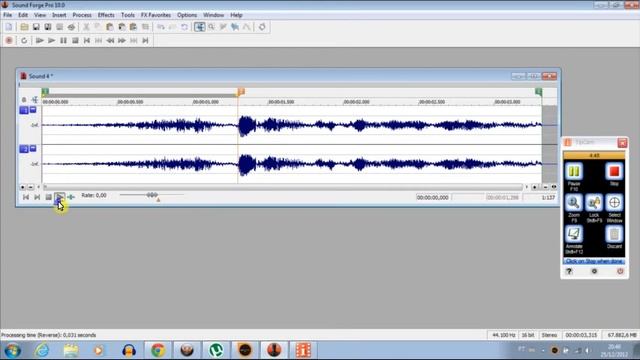The width and height of the screenshot is (640, 360).
Task: Open the View menu
Action: pos(40,15)
